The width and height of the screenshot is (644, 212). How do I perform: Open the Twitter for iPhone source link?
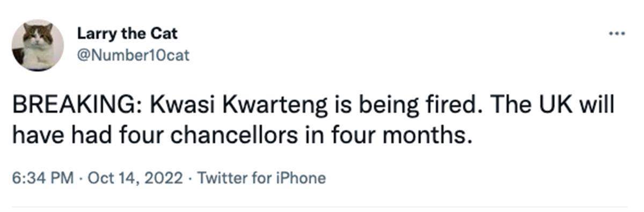tap(261, 178)
